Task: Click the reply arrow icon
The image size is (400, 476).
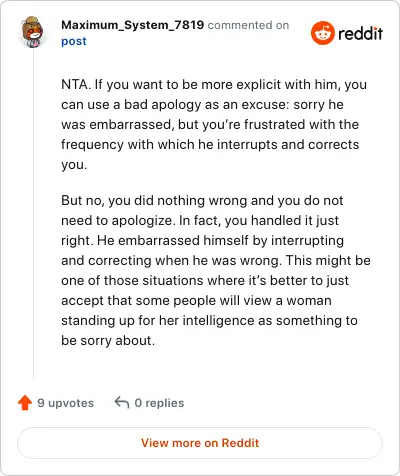Action: coord(122,402)
